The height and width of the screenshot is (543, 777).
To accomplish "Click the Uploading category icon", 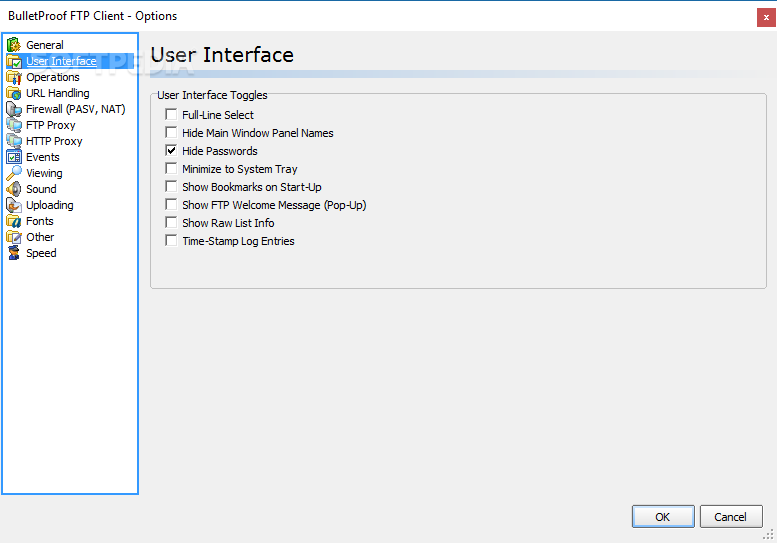I will tap(14, 205).
